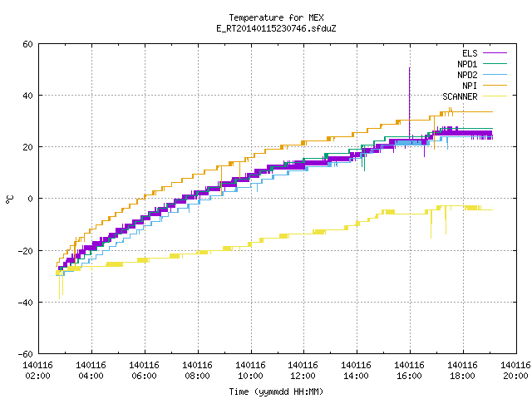The width and height of the screenshot is (532, 399).
Task: Click the x-axis label '140116 16:00'
Action: 410,371
